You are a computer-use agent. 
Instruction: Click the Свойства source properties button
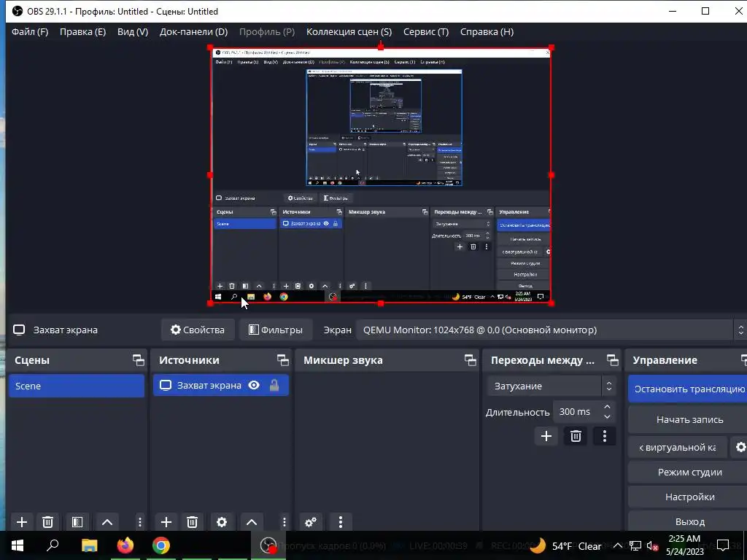coord(198,330)
